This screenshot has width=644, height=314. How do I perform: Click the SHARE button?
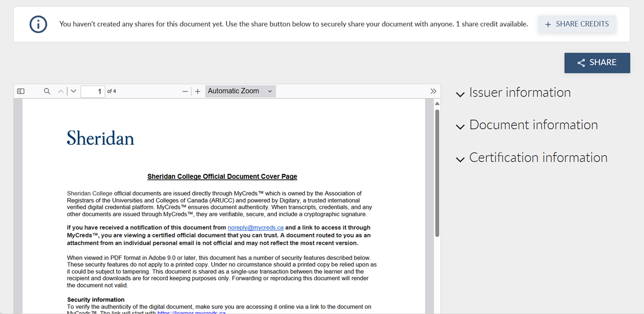(x=597, y=63)
